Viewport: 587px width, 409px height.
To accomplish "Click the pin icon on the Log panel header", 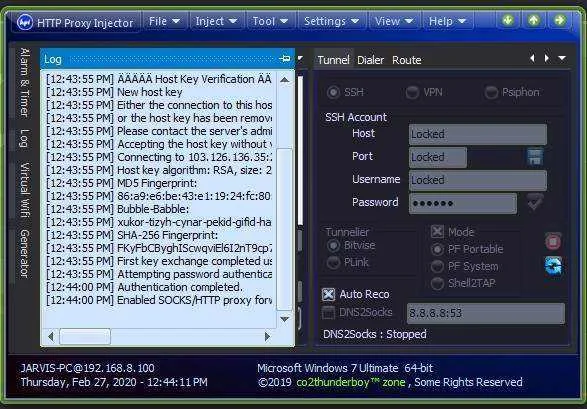I will click(285, 59).
